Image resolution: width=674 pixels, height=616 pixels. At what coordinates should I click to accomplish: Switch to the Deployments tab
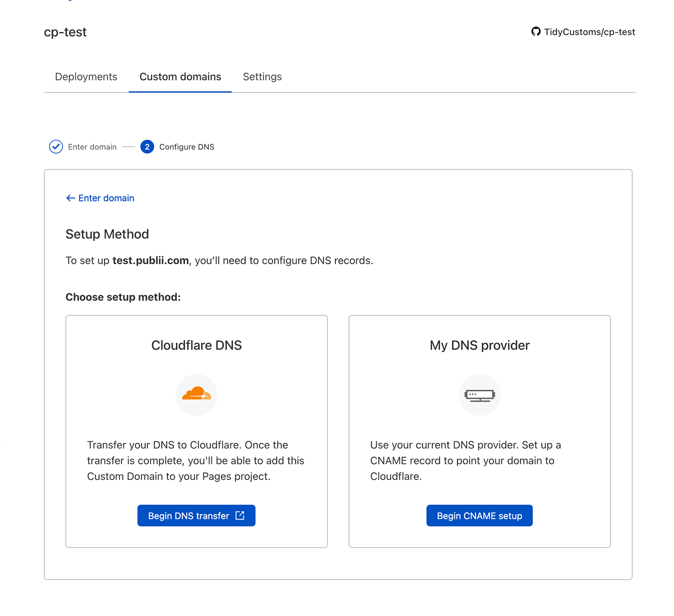coord(86,76)
